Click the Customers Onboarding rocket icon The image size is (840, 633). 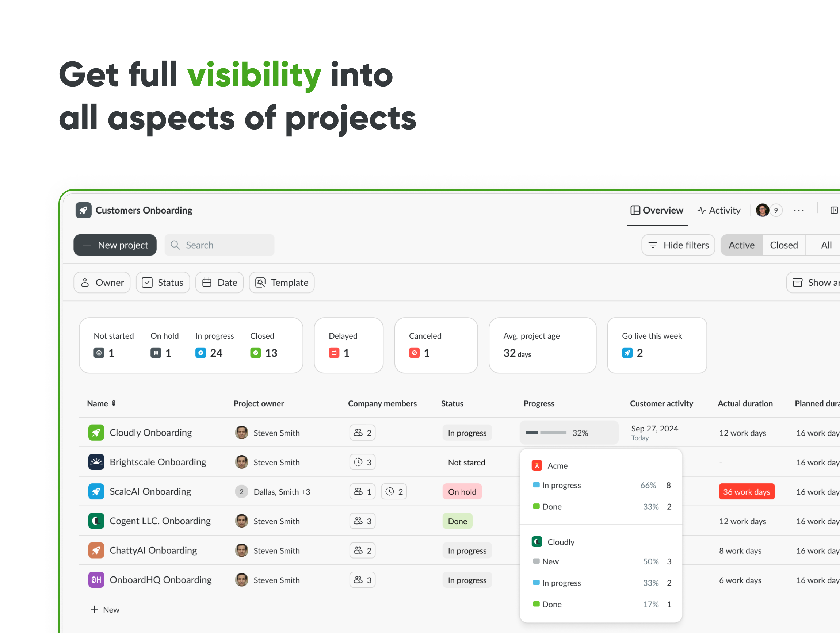[83, 210]
